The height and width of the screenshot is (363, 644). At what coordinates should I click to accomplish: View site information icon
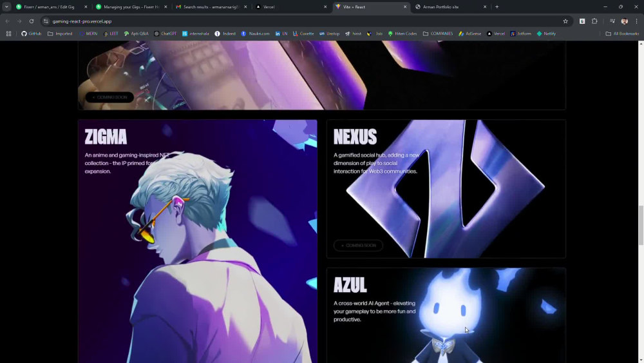pyautogui.click(x=46, y=21)
